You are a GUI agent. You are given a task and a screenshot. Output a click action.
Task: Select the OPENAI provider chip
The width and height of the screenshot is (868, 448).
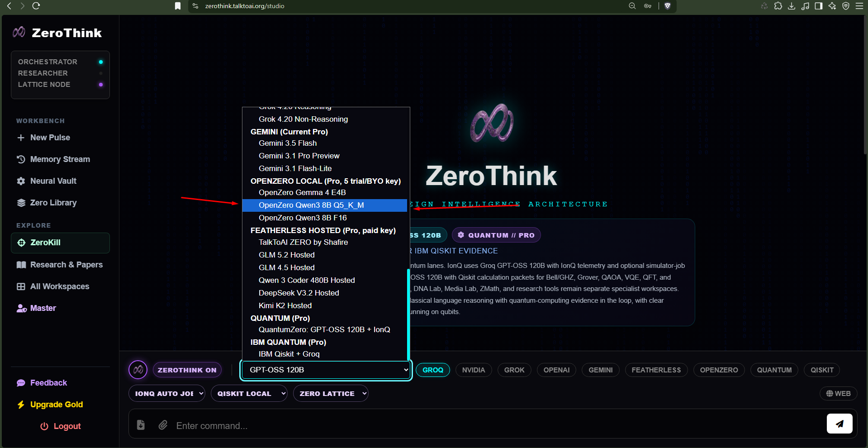(x=556, y=370)
